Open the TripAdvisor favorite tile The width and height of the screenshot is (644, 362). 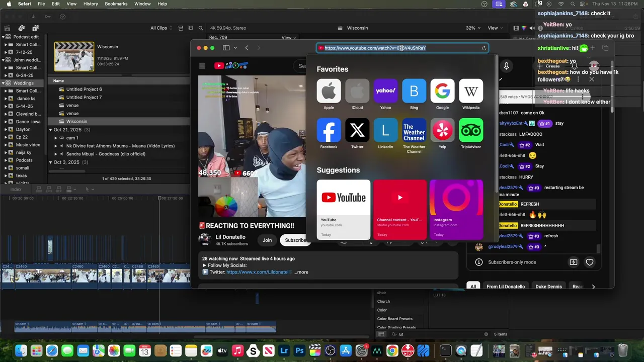pyautogui.click(x=471, y=130)
